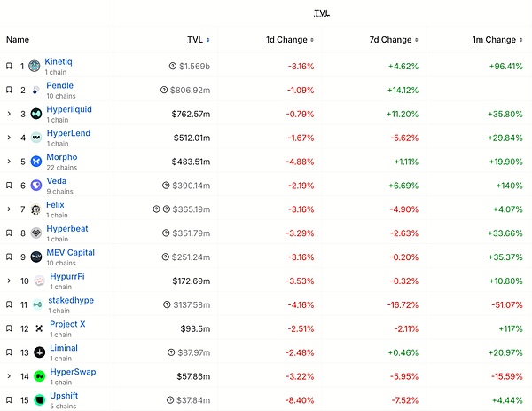The height and width of the screenshot is (411, 532).
Task: Bookmark the Kinetiq protocol row
Action: tap(9, 66)
